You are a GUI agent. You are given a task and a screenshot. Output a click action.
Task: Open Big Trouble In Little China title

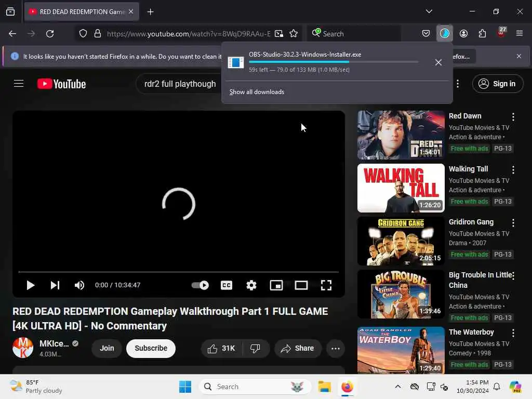coord(480,280)
